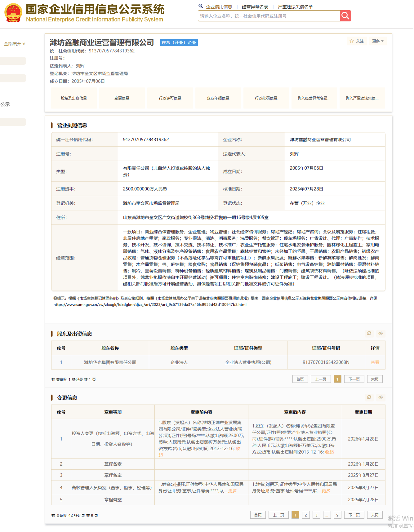Open the 更多 dropdown menu
The height and width of the screenshot is (532, 414).
click(378, 41)
